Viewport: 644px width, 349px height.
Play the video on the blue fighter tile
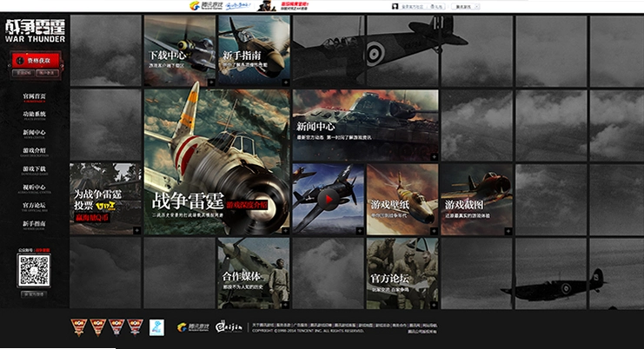click(x=328, y=200)
